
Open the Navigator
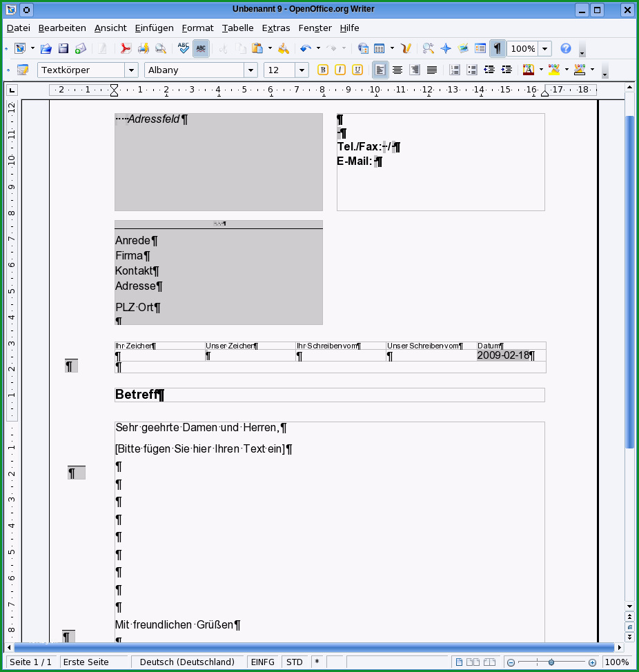click(446, 48)
